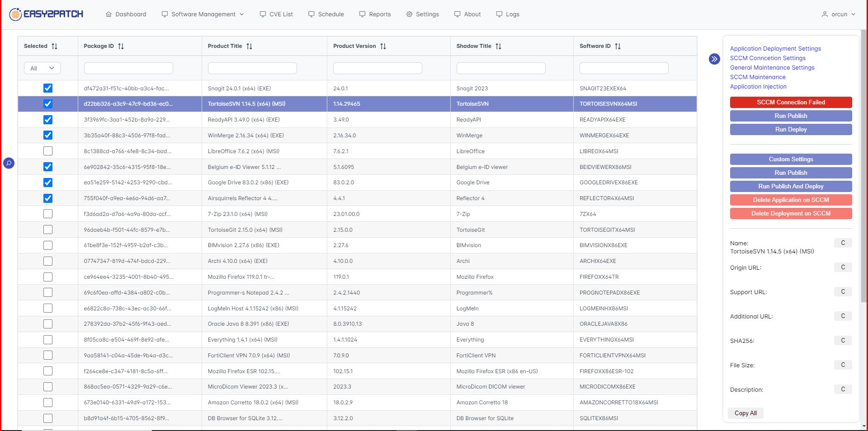Click the Logs icon in the navigation

point(499,14)
